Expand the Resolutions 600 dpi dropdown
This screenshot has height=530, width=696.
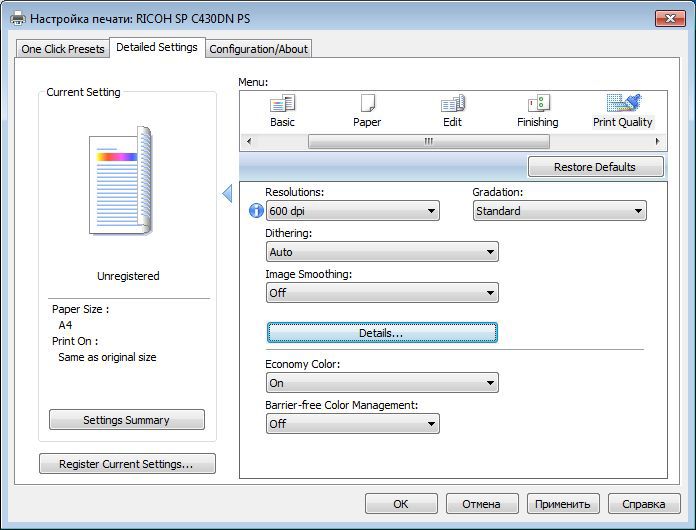click(x=352, y=211)
